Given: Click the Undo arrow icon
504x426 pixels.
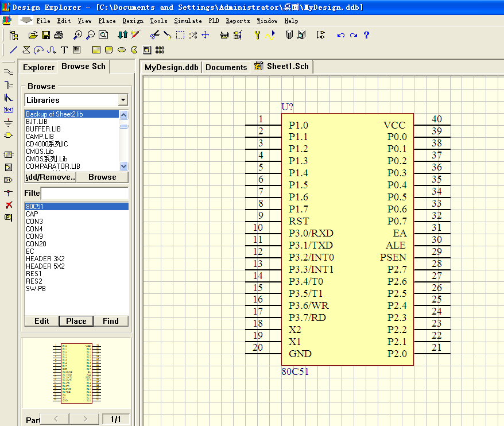Looking at the screenshot, I should tap(341, 35).
